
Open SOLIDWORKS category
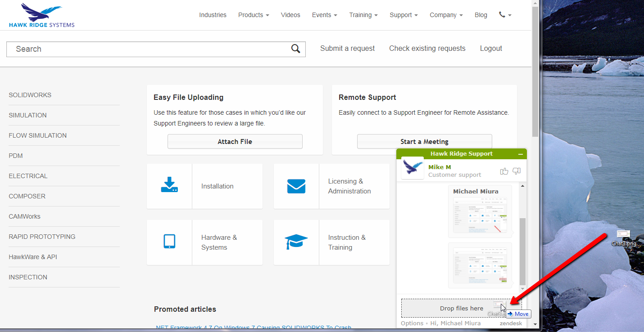point(30,95)
